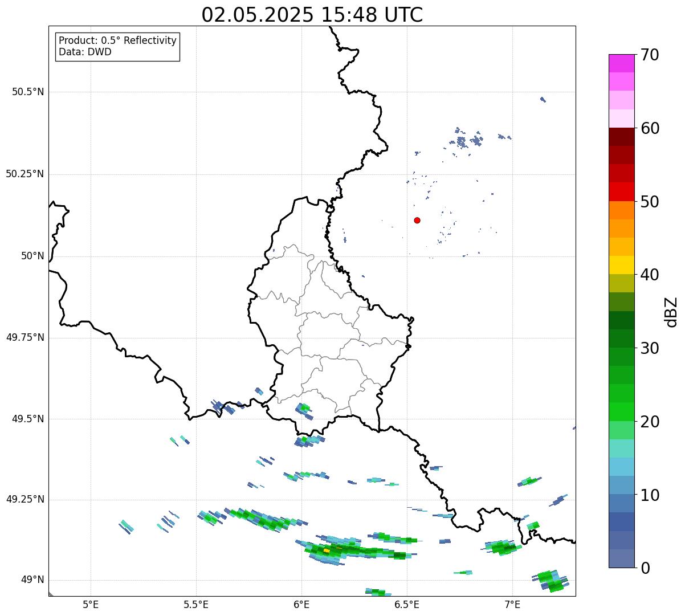Click the "Data: DWD" text
The image size is (685, 616).
85,52
